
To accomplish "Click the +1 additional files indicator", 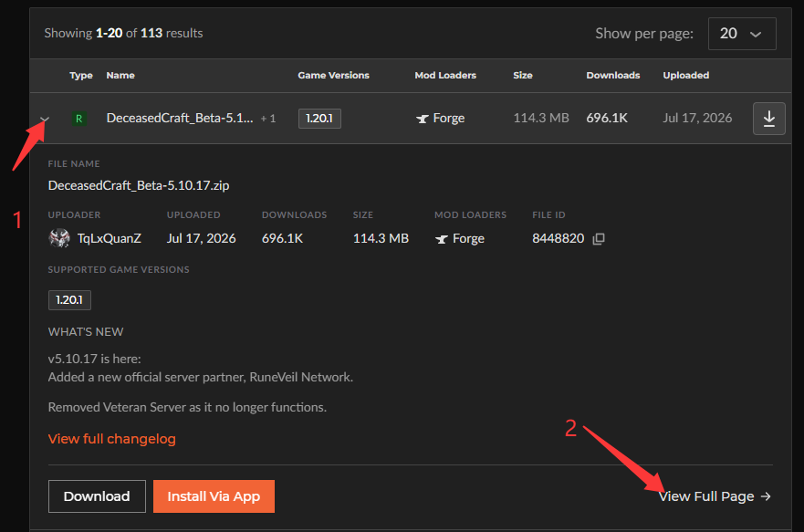I will pos(268,119).
